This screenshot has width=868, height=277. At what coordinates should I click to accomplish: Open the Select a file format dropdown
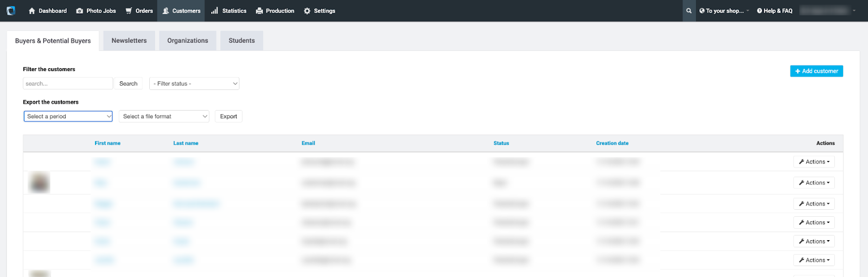pos(165,117)
